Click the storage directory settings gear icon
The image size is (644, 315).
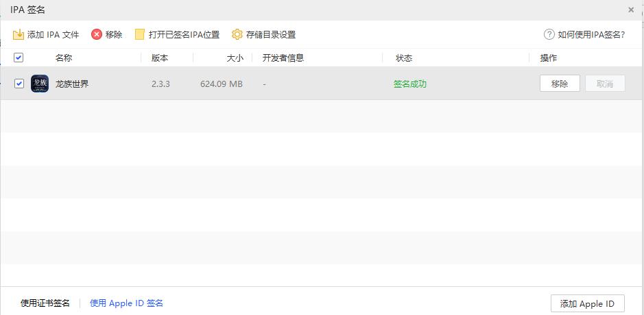tap(237, 34)
